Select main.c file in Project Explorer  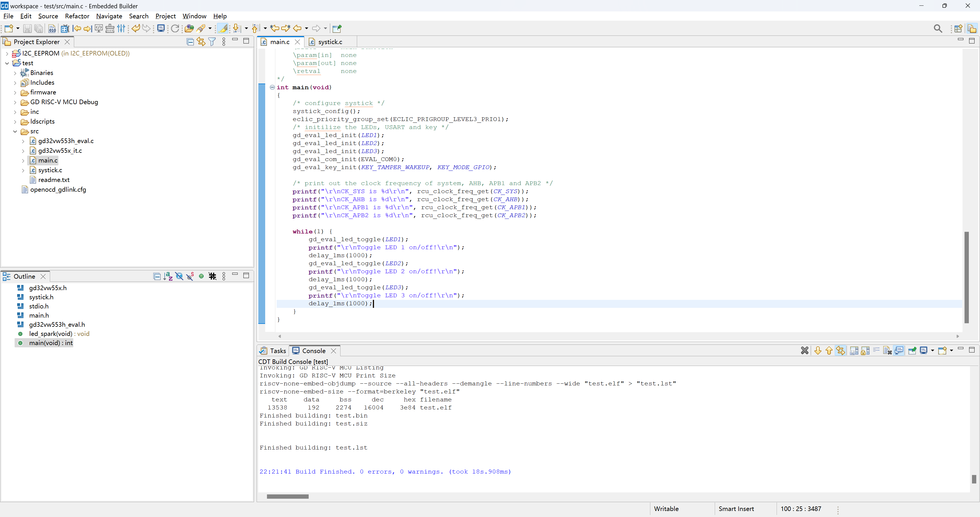tap(48, 161)
